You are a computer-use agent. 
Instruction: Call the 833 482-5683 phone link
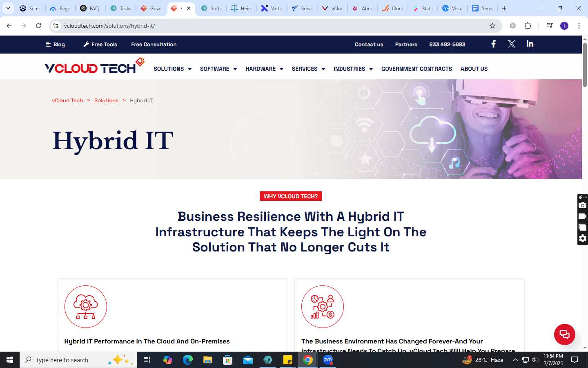tap(447, 44)
